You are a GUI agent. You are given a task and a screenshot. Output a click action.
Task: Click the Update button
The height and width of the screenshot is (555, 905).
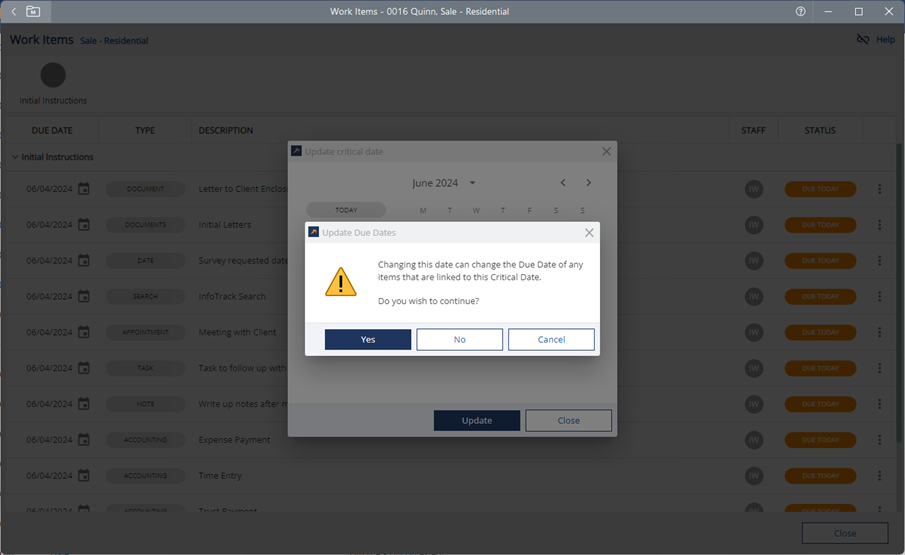click(476, 421)
